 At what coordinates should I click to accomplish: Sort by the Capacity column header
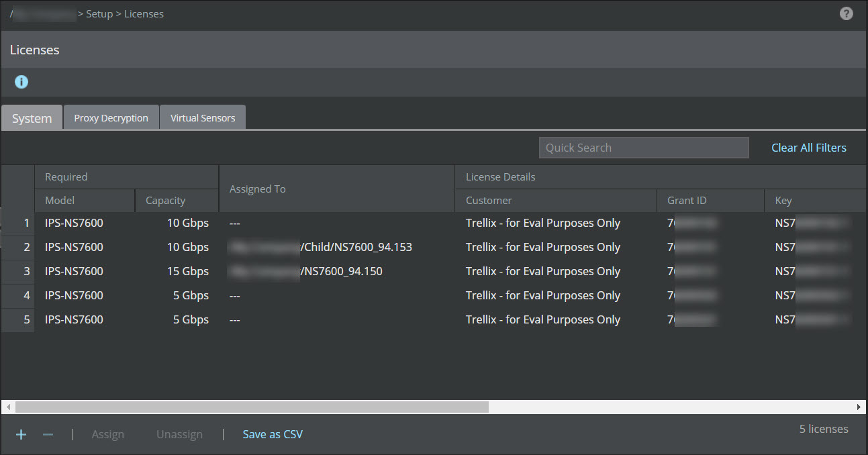click(177, 200)
